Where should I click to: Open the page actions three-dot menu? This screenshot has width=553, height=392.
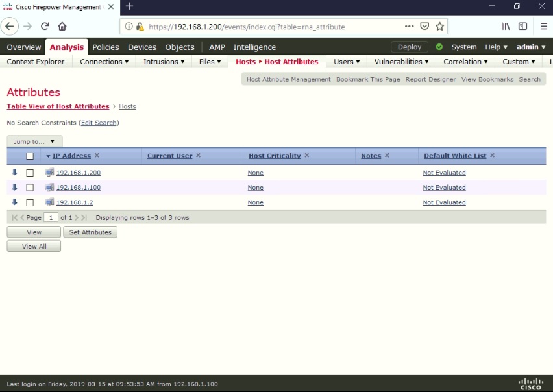tap(409, 27)
